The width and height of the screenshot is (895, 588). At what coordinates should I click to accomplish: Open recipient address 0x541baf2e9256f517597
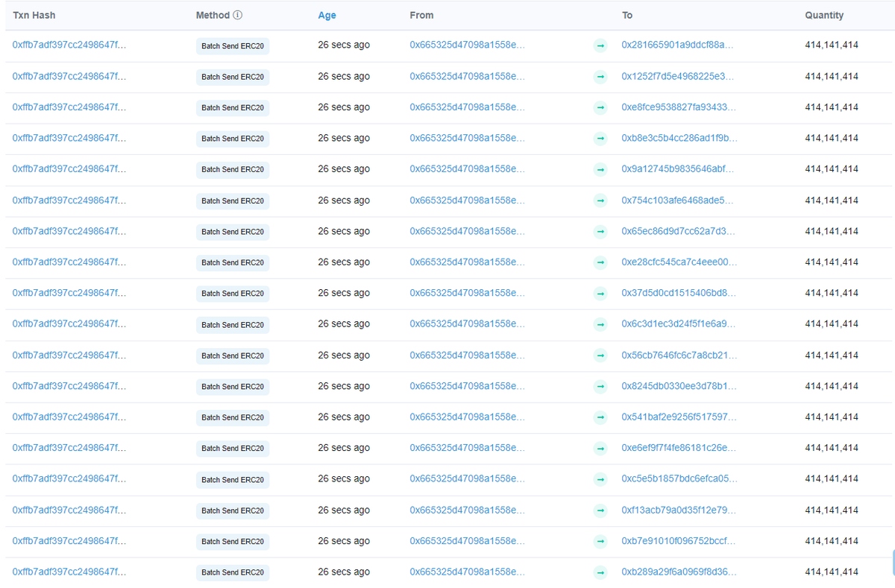click(x=679, y=417)
